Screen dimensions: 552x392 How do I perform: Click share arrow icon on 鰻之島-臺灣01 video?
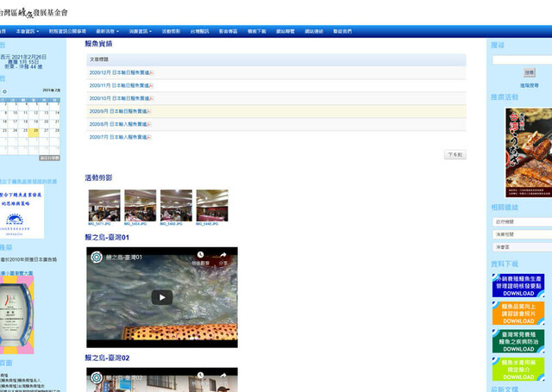tap(223, 255)
